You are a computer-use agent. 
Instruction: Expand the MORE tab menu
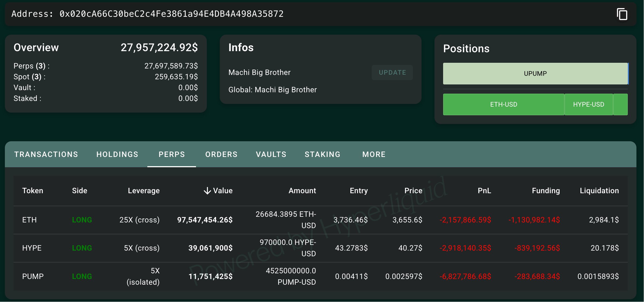(374, 154)
